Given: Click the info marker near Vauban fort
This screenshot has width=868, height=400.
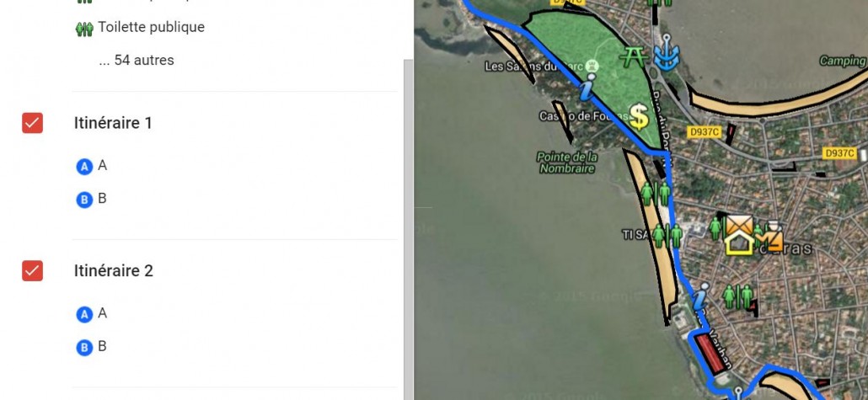Looking at the screenshot, I should (701, 297).
